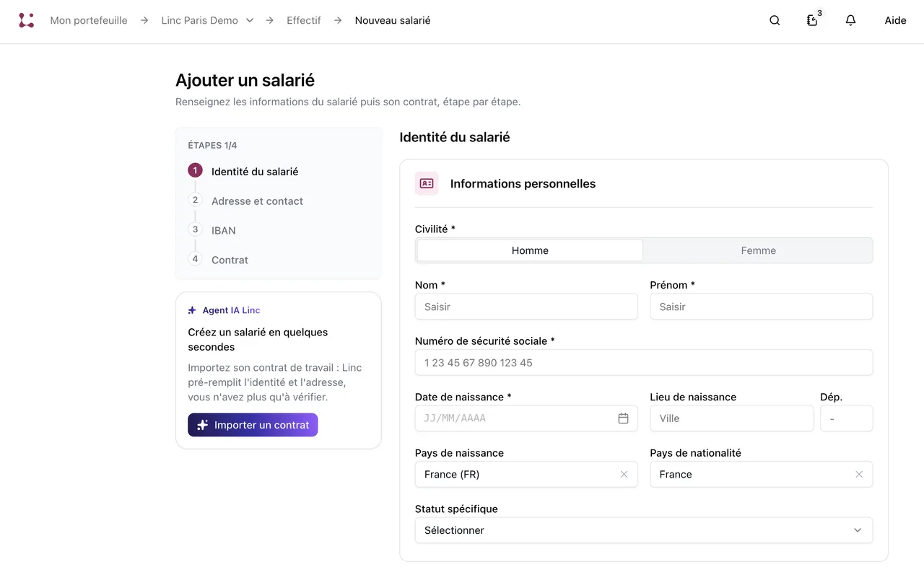Screen dimensions: 924x567
Task: Click Créez un salarié en quelques secondes text
Action: (x=258, y=339)
